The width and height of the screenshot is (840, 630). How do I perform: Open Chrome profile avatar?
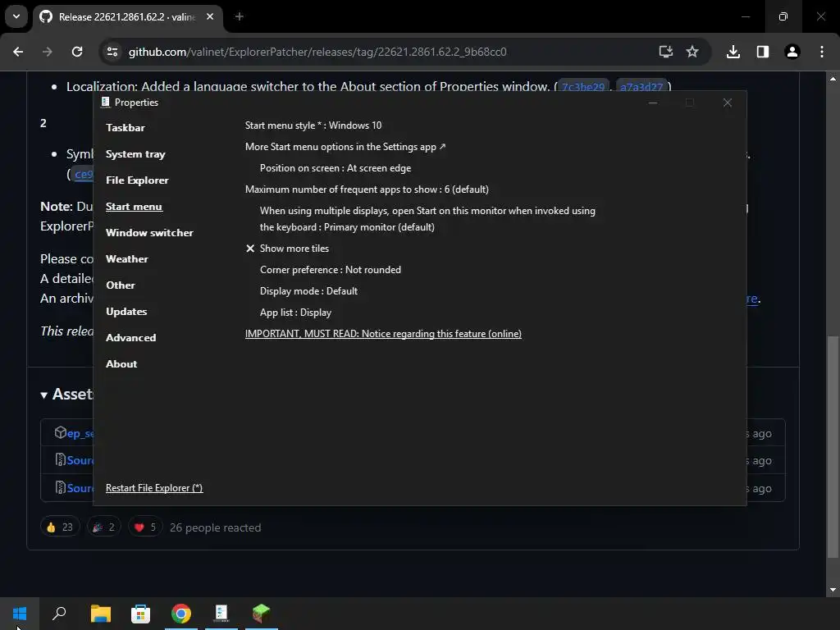tap(792, 52)
